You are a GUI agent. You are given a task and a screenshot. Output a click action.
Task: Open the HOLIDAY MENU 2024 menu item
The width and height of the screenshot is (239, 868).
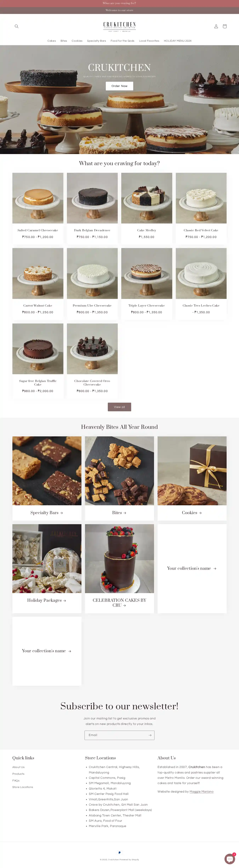[178, 41]
